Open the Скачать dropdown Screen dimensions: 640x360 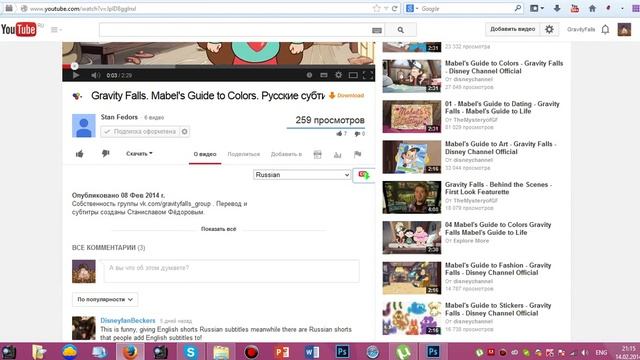tap(139, 153)
